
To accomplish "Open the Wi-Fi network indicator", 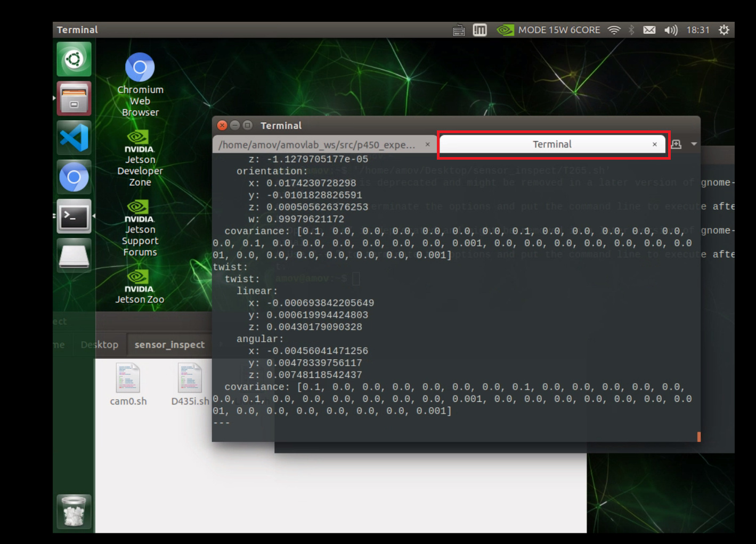I will (614, 30).
